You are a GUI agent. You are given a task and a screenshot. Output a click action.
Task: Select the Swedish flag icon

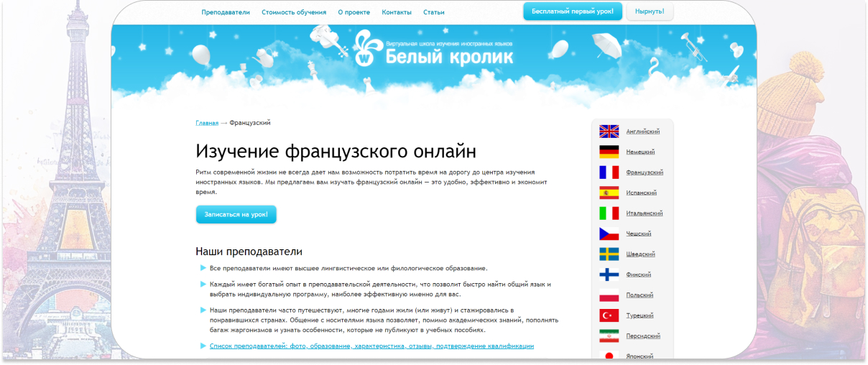coord(609,254)
